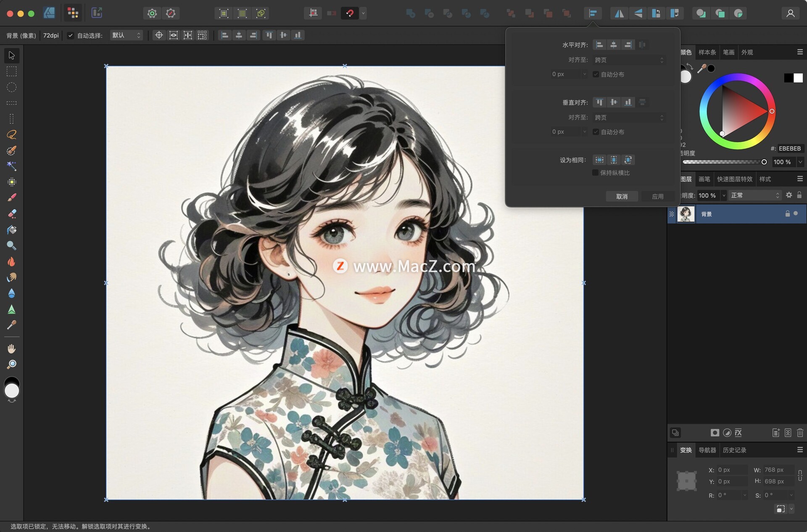
Task: Toggle horizontal 自动分布 checkbox
Action: pos(596,74)
